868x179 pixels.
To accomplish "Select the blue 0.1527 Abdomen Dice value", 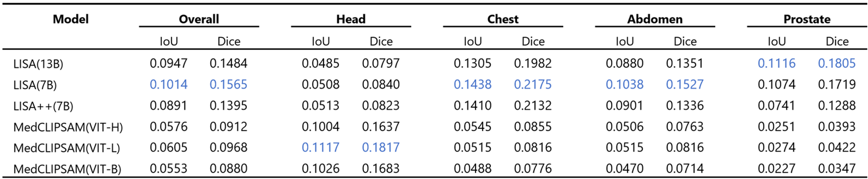I will [685, 84].
